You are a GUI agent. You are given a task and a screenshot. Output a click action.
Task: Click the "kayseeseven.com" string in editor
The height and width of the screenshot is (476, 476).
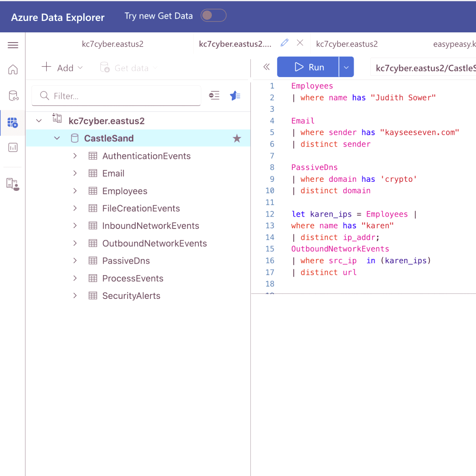point(419,132)
